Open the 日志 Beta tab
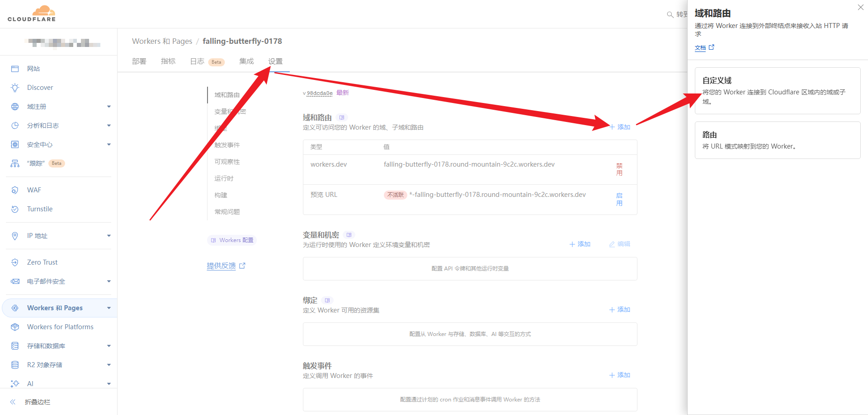Screen dimensions: 868x415 [x=198, y=61]
